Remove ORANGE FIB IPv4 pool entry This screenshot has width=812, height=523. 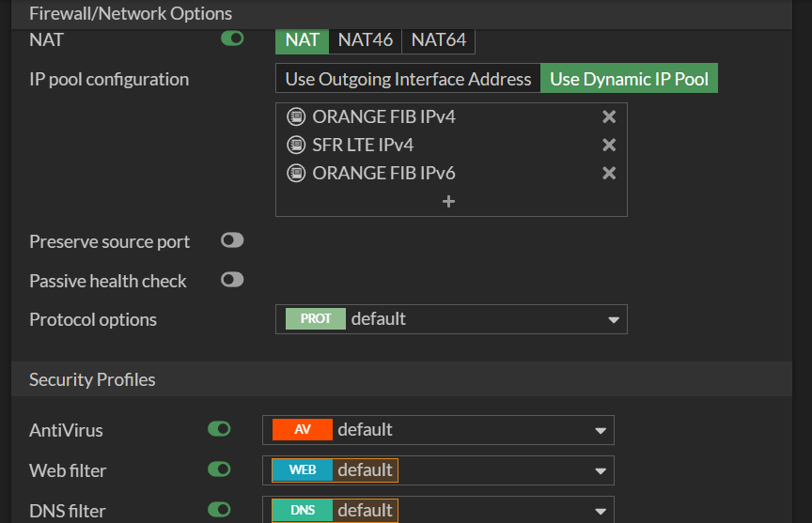609,117
